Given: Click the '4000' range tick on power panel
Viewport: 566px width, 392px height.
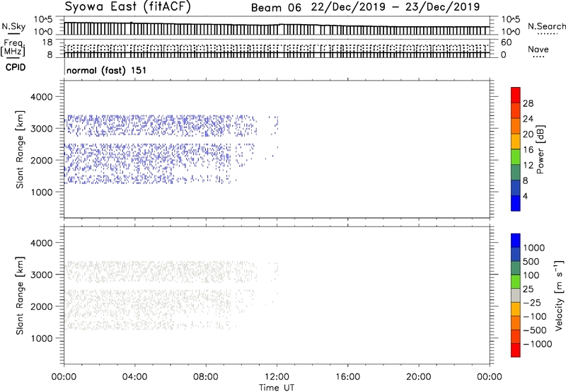Looking at the screenshot, I should (x=42, y=97).
